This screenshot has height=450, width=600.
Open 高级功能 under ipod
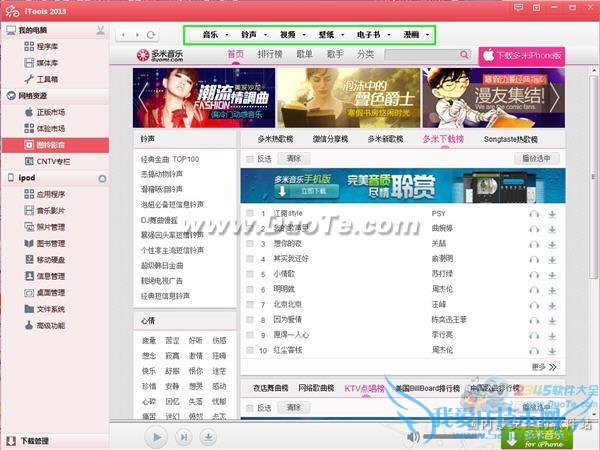tap(45, 326)
